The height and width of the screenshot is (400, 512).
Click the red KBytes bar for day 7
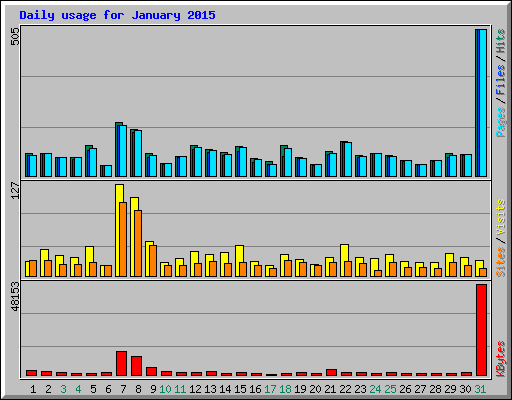pos(121,363)
